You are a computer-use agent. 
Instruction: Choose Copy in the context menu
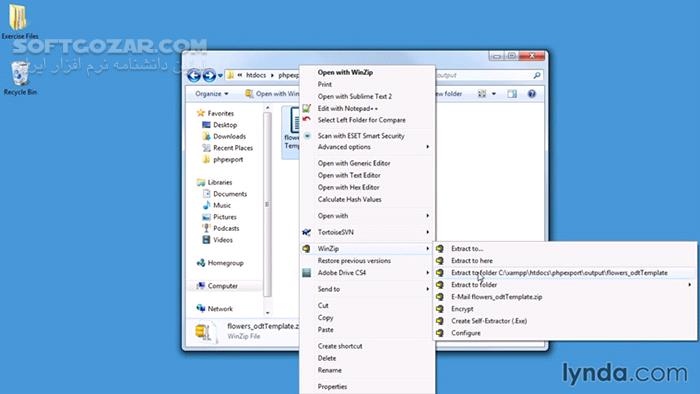[x=325, y=318]
